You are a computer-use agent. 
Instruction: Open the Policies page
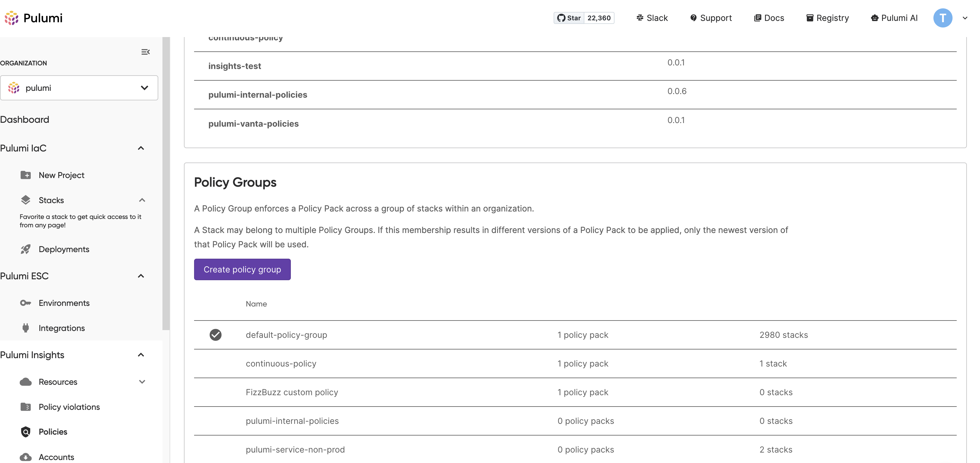tap(53, 432)
